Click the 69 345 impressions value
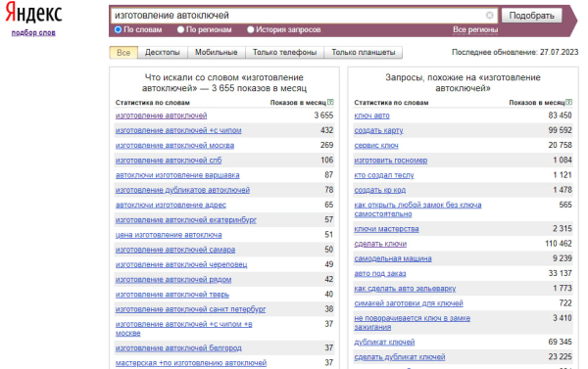Image resolution: width=588 pixels, height=369 pixels. 560,342
